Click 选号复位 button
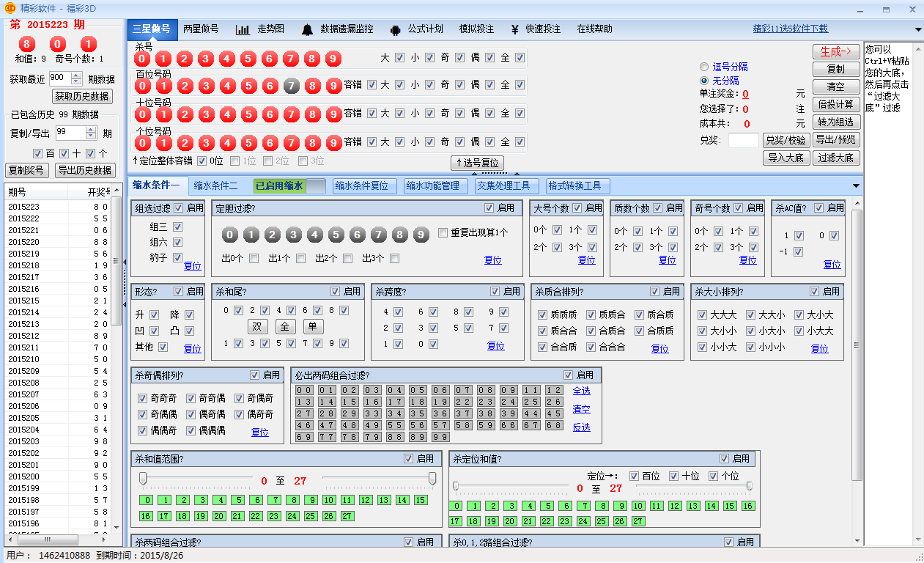This screenshot has width=924, height=563. [477, 163]
